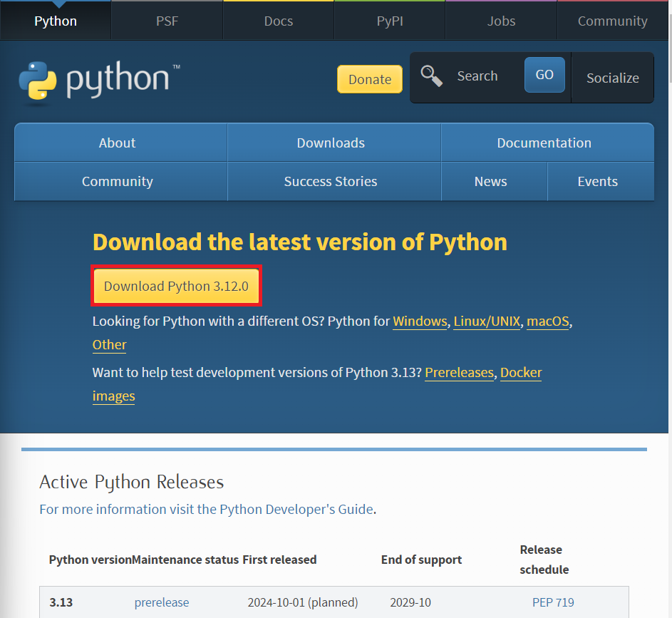The height and width of the screenshot is (618, 672).
Task: Select the Python tab in top bar
Action: pyautogui.click(x=56, y=21)
